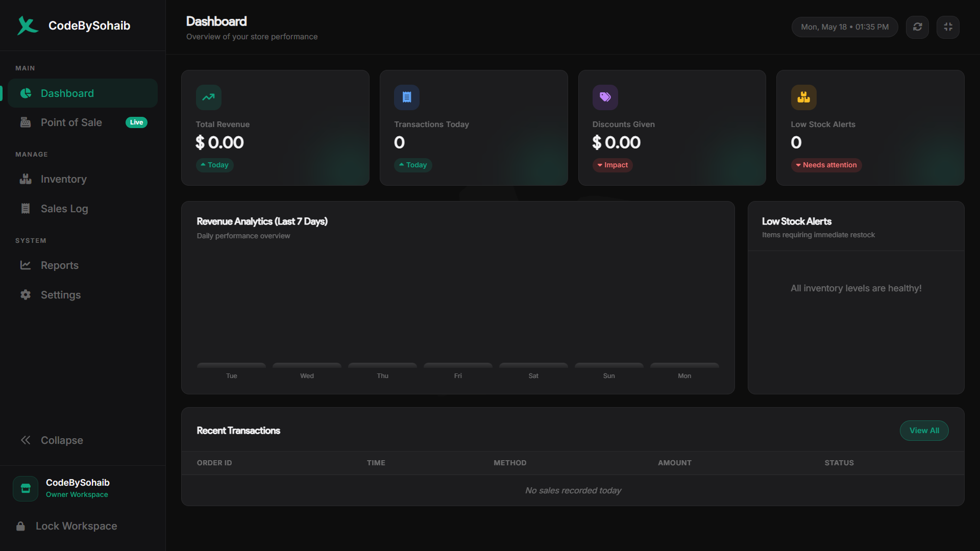Click the Discounts Given tag icon
Screen dimensions: 980x551
click(x=605, y=97)
